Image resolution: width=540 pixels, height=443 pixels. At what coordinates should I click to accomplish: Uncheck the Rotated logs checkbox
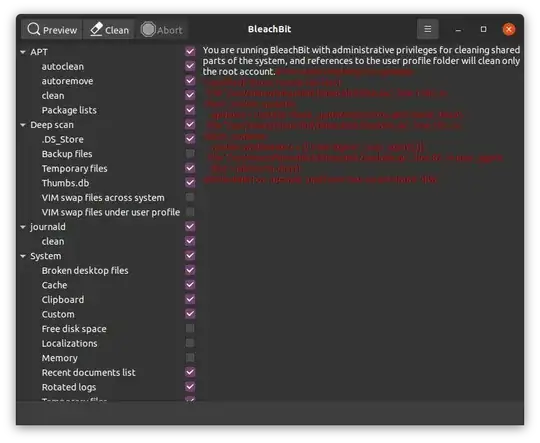click(190, 387)
